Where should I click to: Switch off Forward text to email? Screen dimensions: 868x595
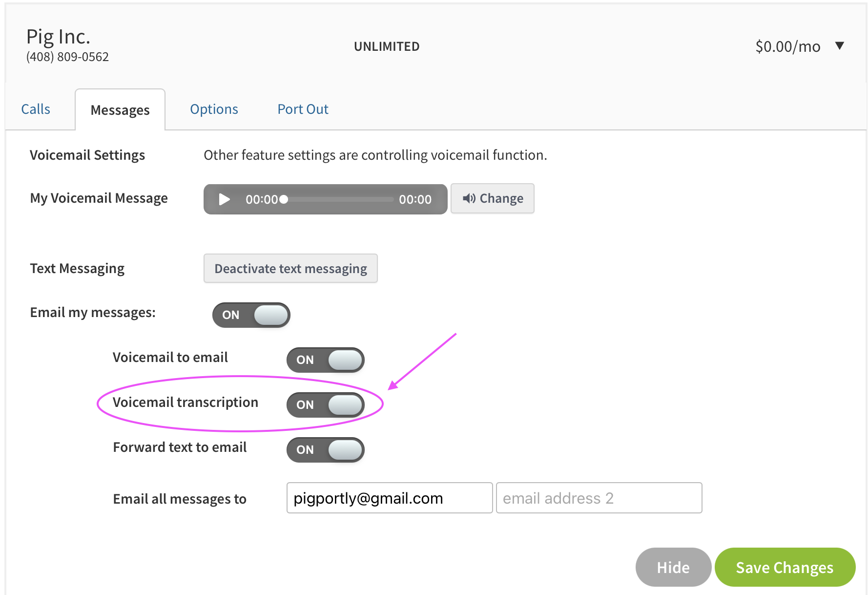pos(326,450)
